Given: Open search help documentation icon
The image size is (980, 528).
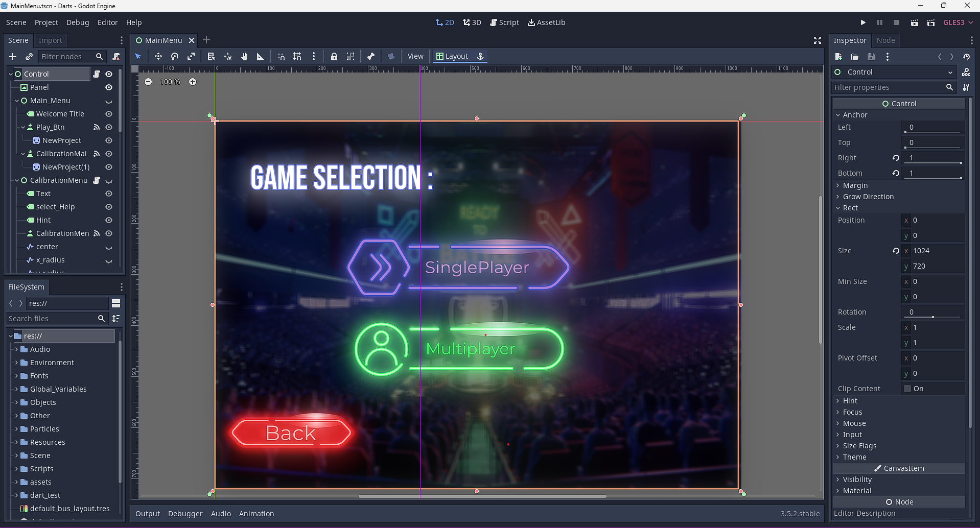Looking at the screenshot, I should 966,72.
